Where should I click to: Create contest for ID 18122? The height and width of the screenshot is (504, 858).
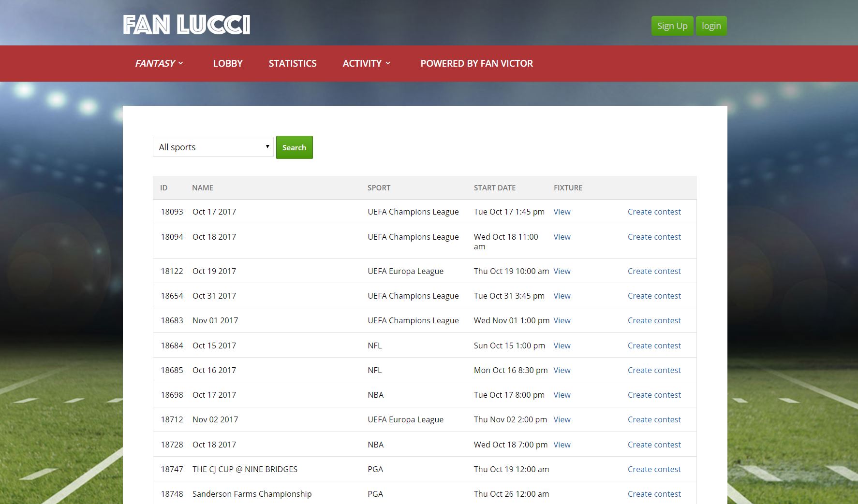[x=654, y=271]
